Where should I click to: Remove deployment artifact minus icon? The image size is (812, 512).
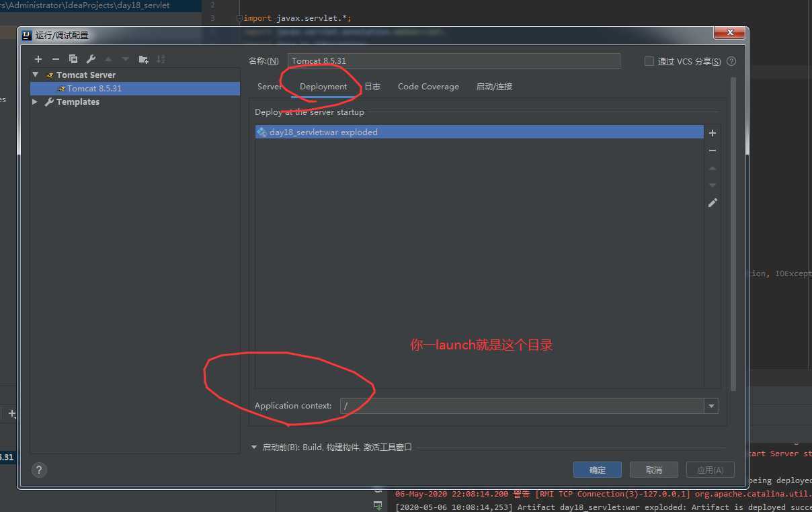(713, 151)
